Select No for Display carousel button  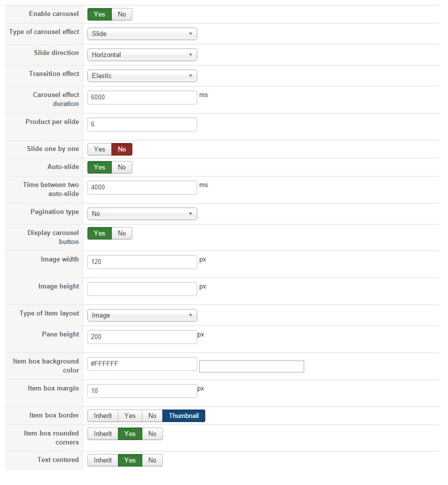[122, 233]
